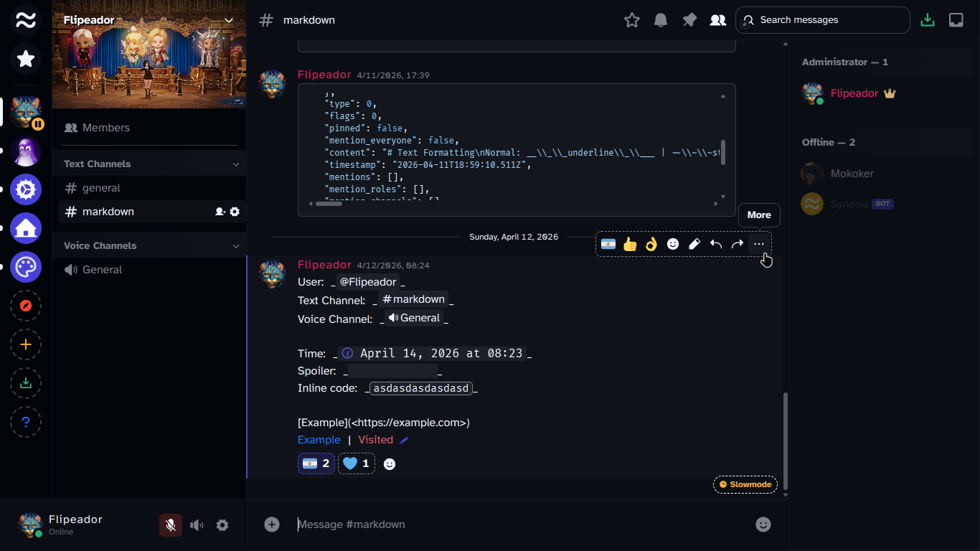Screen dimensions: 980x551
Task: Click the code block horizontal scrollbar thumb
Action: [x=329, y=204]
